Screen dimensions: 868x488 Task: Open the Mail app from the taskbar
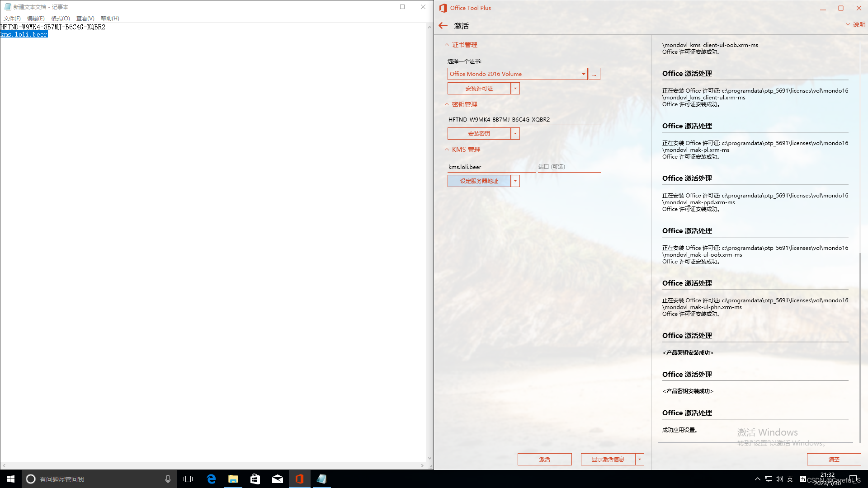click(x=278, y=479)
